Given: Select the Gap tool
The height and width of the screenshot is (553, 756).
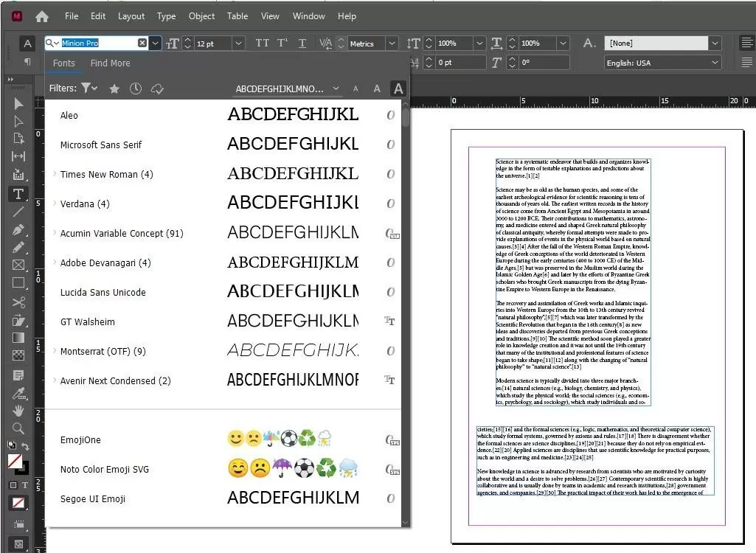Looking at the screenshot, I should pos(18,156).
